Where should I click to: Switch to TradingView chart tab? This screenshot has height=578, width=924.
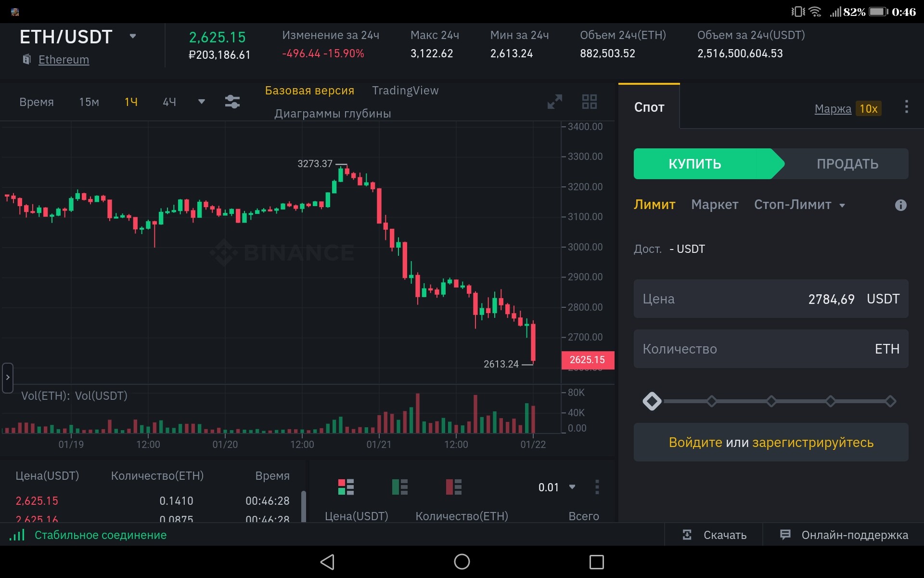click(405, 91)
